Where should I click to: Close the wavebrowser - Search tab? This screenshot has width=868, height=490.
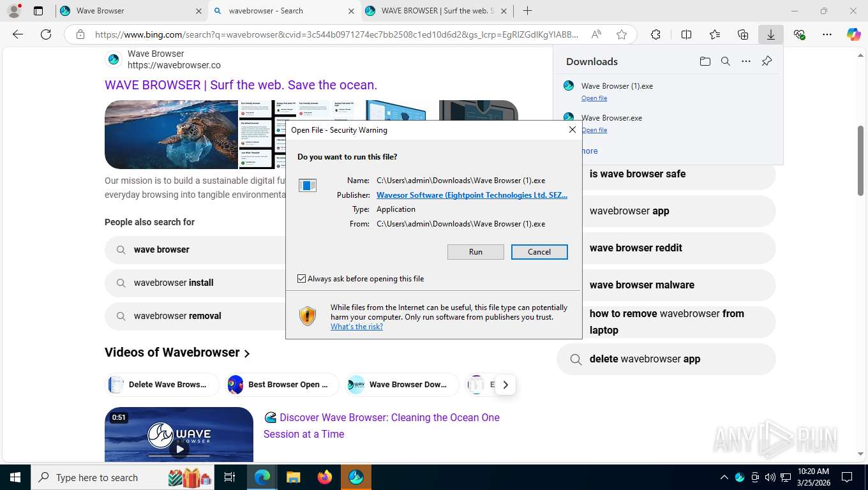click(x=351, y=11)
